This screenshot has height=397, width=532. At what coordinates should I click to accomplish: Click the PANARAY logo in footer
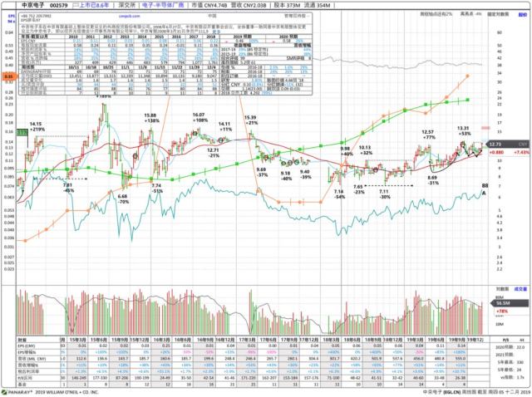pos(18,392)
